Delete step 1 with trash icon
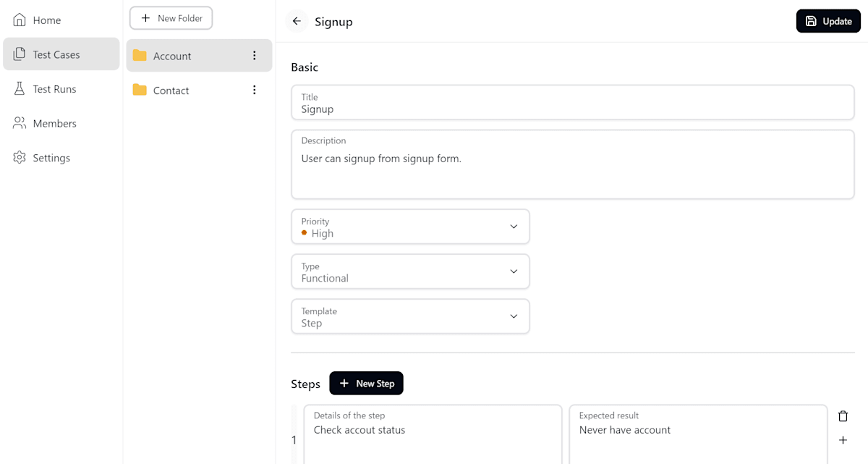 pos(843,416)
